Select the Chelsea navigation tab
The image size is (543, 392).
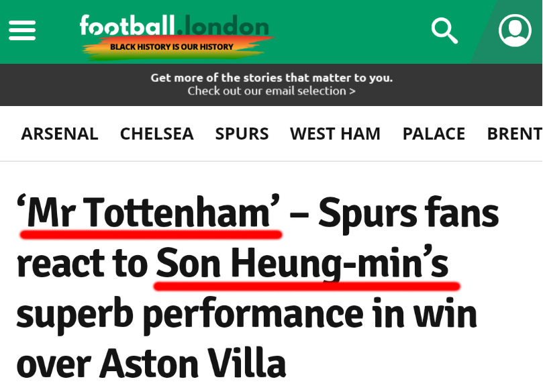pos(156,134)
